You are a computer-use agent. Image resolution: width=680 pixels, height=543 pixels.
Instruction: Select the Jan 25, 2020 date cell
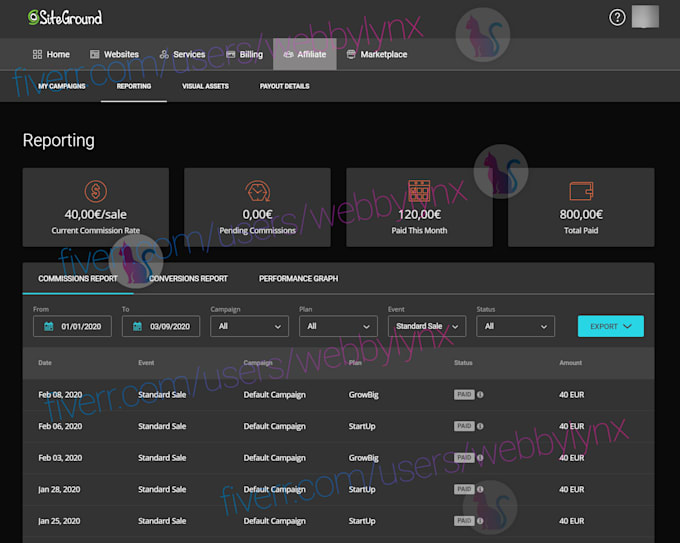pos(59,521)
